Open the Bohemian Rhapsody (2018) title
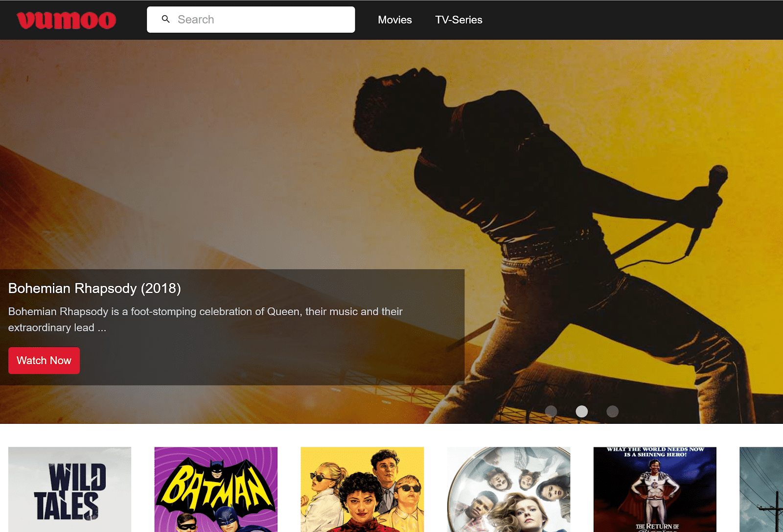 coord(94,288)
